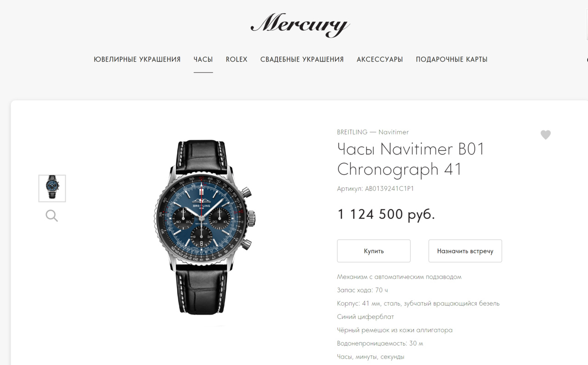This screenshot has height=365, width=588.
Task: Select the small watch thumbnail
Action: click(52, 188)
